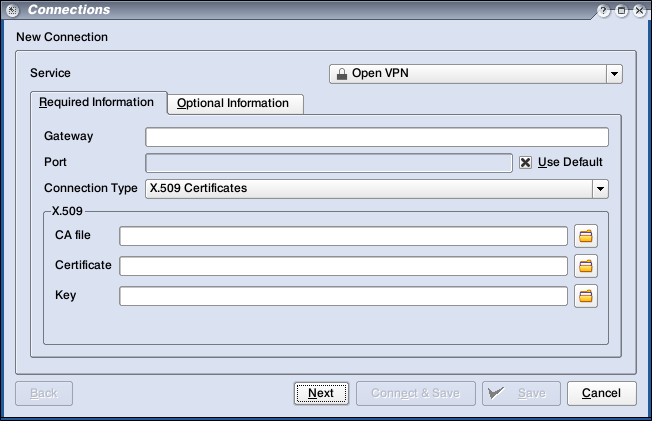The image size is (652, 421).
Task: Select the Required Information tab
Action: pos(96,102)
